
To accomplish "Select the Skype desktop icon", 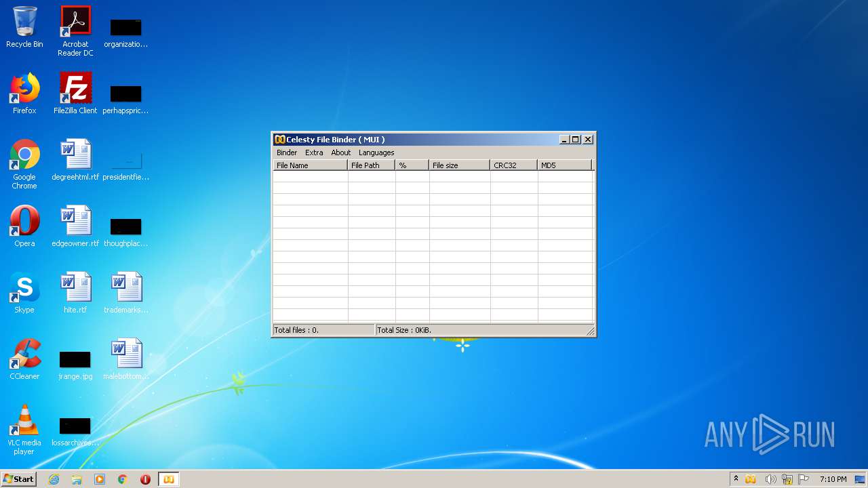I will (24, 293).
